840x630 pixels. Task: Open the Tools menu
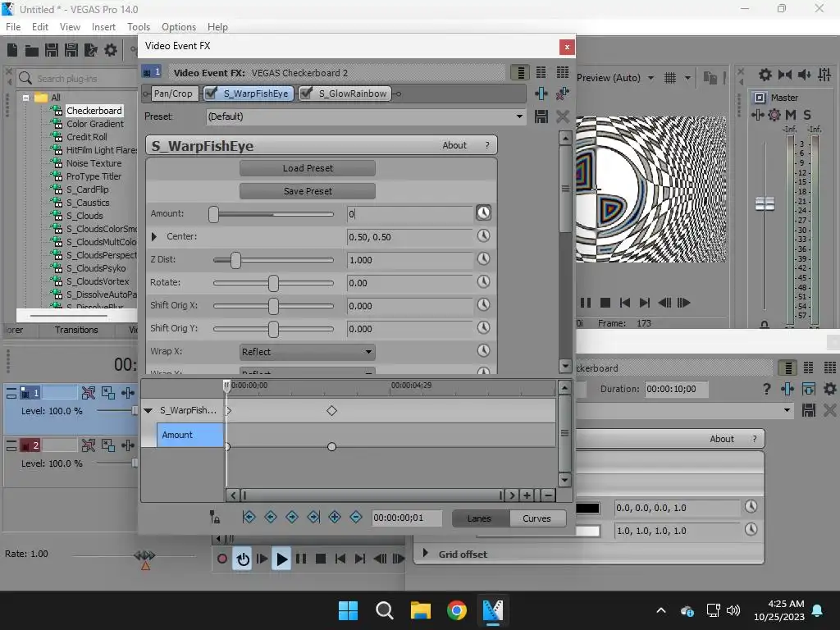point(138,27)
